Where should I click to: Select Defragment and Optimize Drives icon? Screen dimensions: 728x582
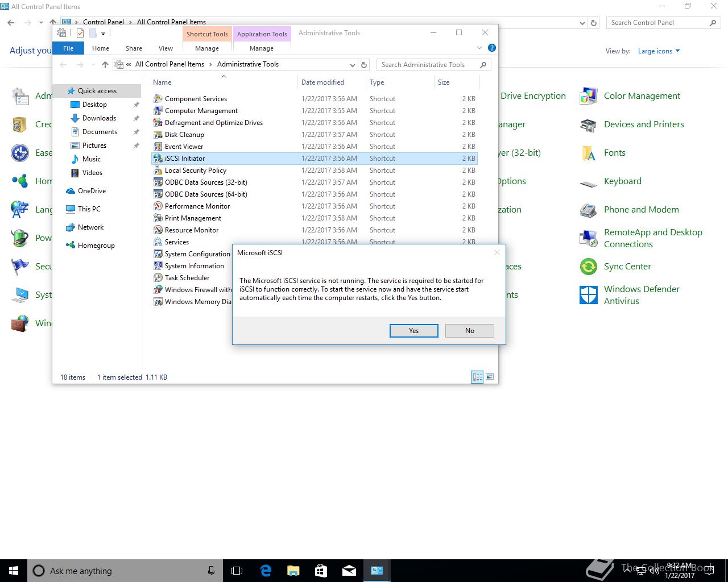tap(158, 123)
